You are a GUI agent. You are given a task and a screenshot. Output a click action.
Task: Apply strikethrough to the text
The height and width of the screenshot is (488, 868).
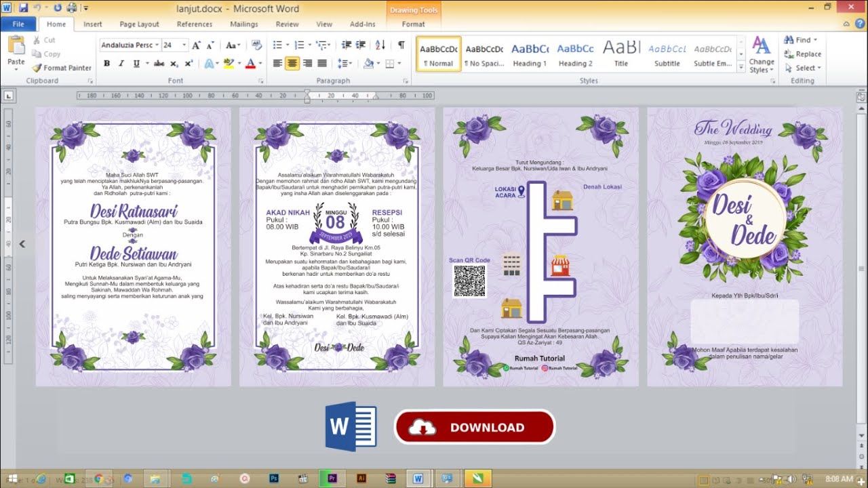(159, 64)
